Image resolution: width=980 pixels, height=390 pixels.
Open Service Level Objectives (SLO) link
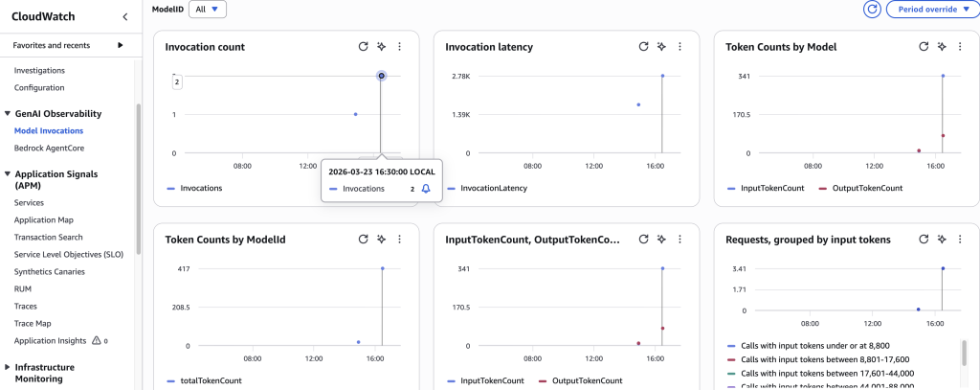(67, 254)
